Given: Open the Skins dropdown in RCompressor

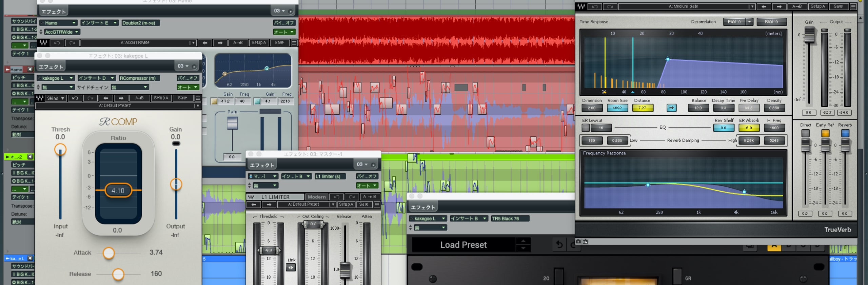Looking at the screenshot, I should point(56,98).
